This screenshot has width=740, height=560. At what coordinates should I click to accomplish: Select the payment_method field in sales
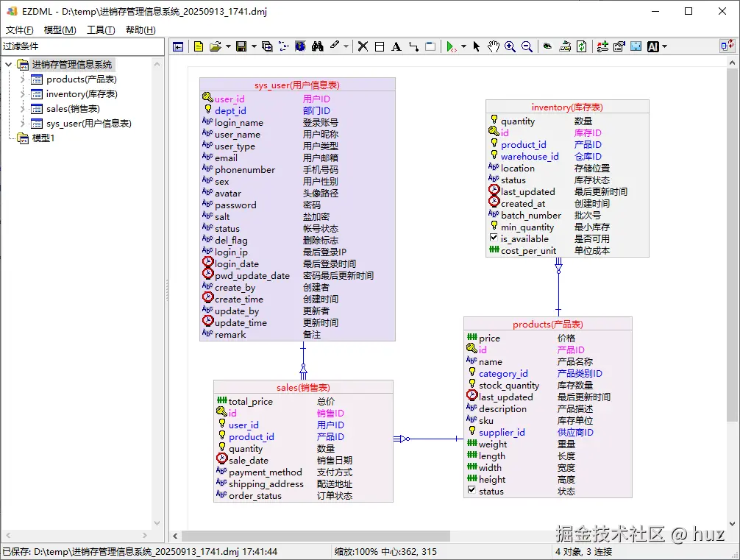click(x=303, y=472)
